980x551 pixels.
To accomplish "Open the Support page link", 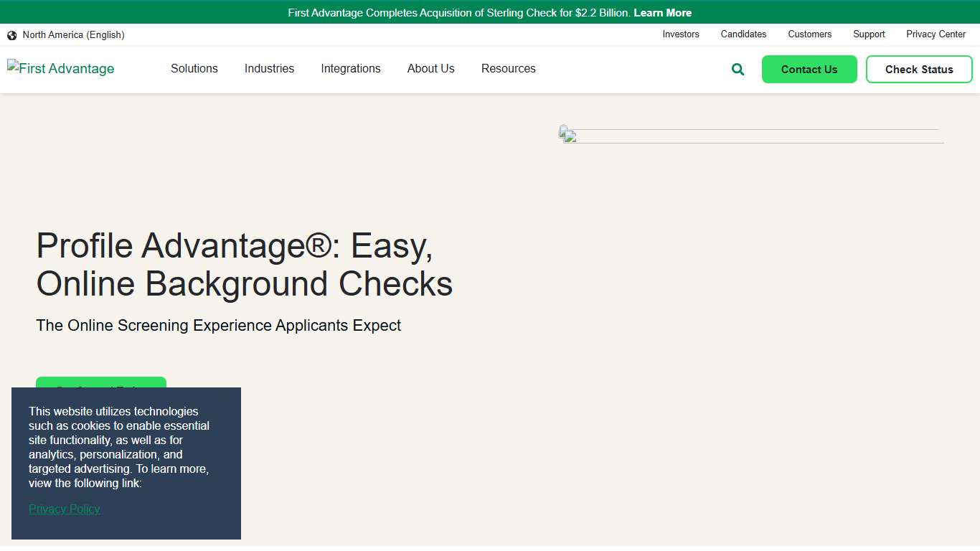I will click(869, 34).
